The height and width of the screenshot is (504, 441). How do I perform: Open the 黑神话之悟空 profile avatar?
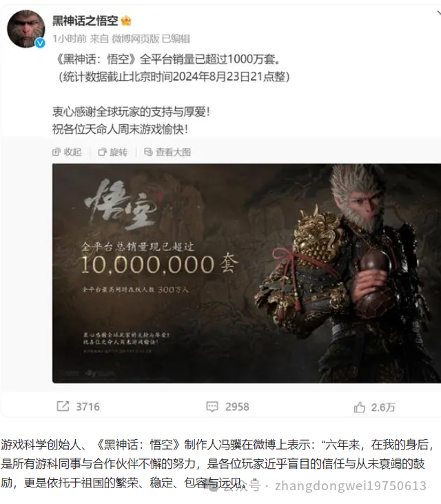(x=26, y=29)
